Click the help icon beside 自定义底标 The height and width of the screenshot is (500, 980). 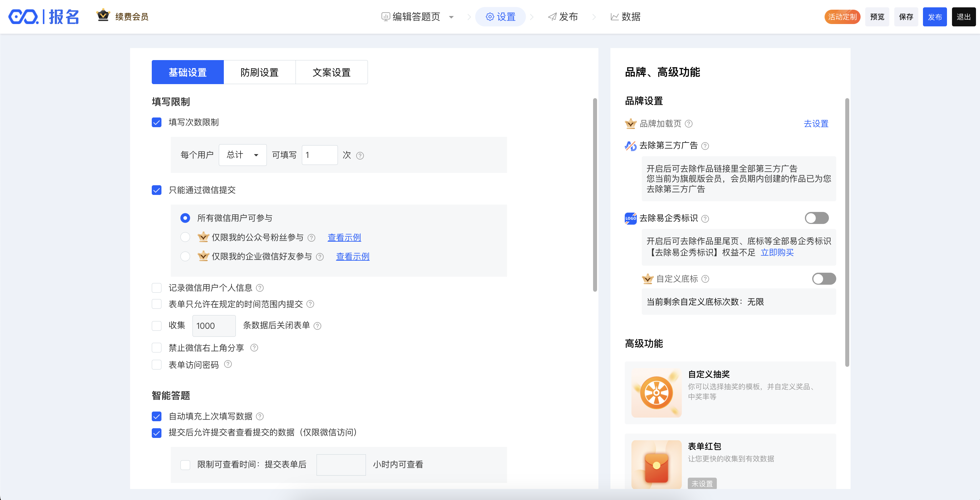[x=705, y=279]
